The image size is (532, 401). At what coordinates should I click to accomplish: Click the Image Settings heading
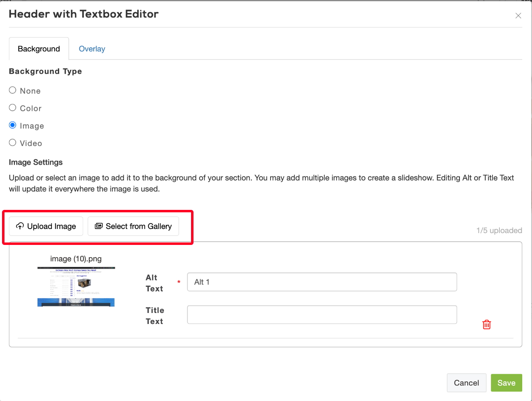(36, 162)
